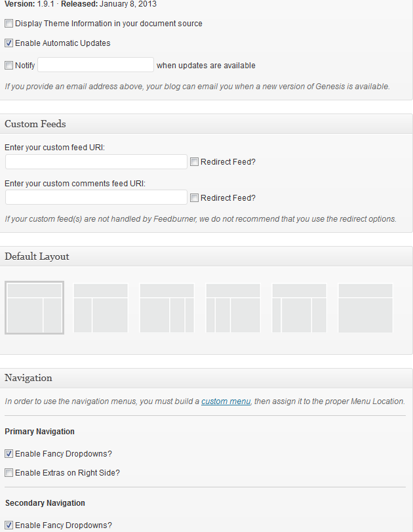The height and width of the screenshot is (532, 413).
Task: Open the custom menu link
Action: point(226,401)
